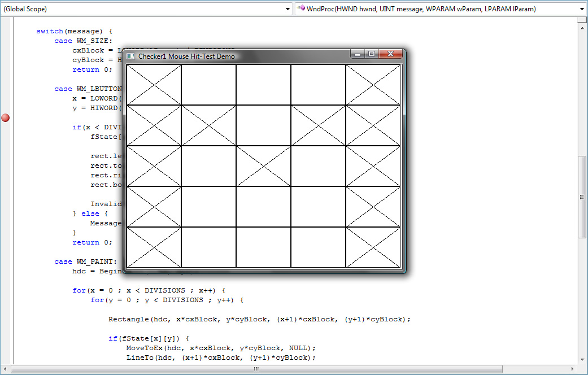Click the Rectangle(hdc, x*cxBlock...) call line
The image size is (588, 375).
tap(259, 320)
